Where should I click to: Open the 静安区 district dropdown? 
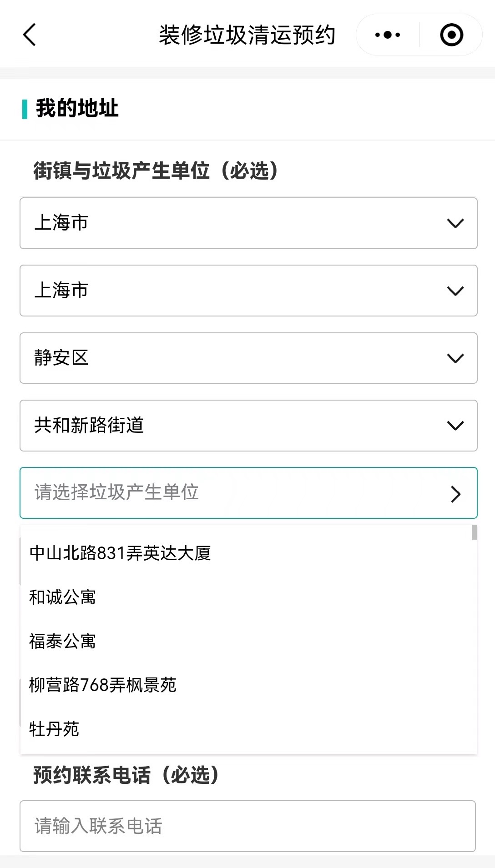(x=248, y=358)
